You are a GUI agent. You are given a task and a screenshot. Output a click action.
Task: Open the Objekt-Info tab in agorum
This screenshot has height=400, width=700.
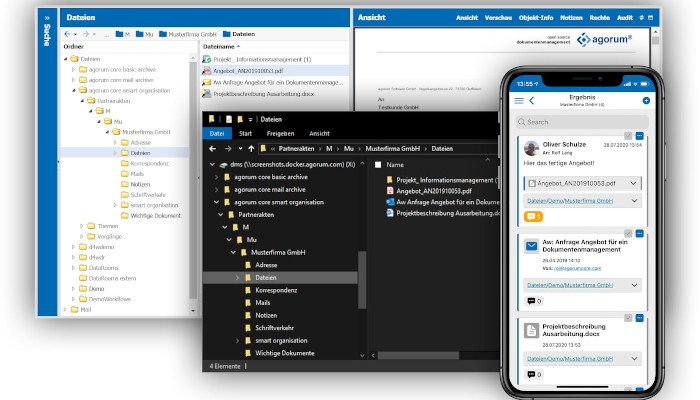tap(536, 18)
